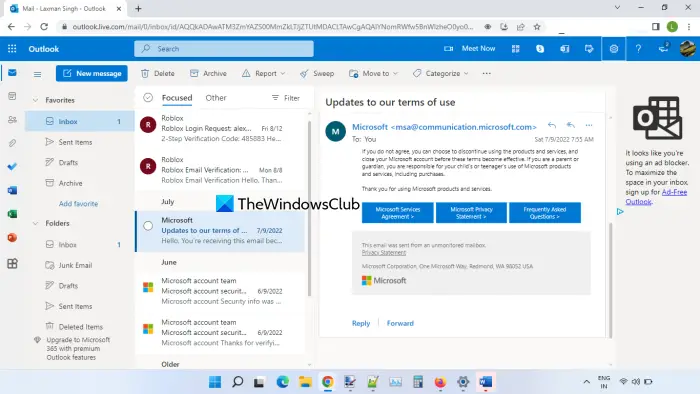Screen dimensions: 700x394
Task: Open Roblox Email Verification message
Action: [221, 170]
